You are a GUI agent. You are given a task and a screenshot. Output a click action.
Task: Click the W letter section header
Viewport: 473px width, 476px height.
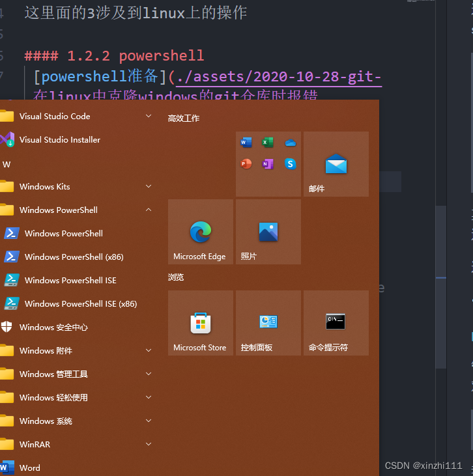pyautogui.click(x=7, y=165)
